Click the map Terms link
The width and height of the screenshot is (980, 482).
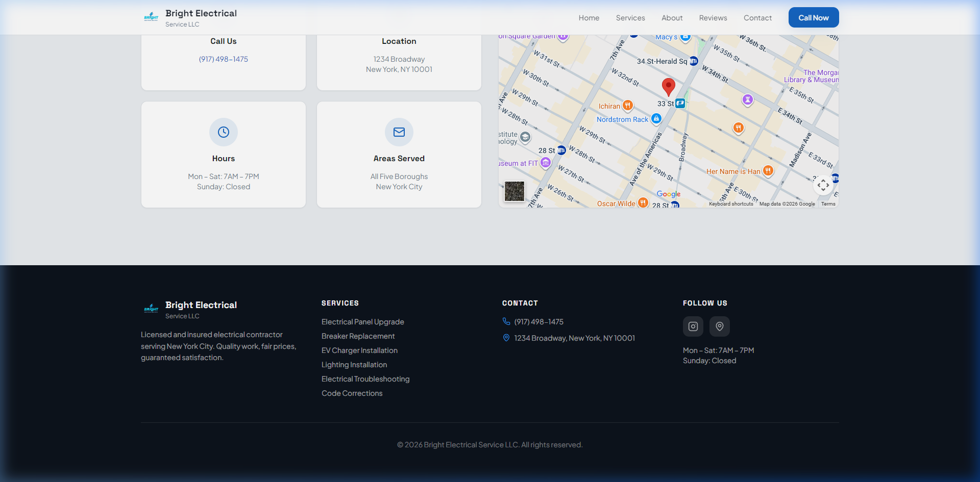[x=828, y=204]
